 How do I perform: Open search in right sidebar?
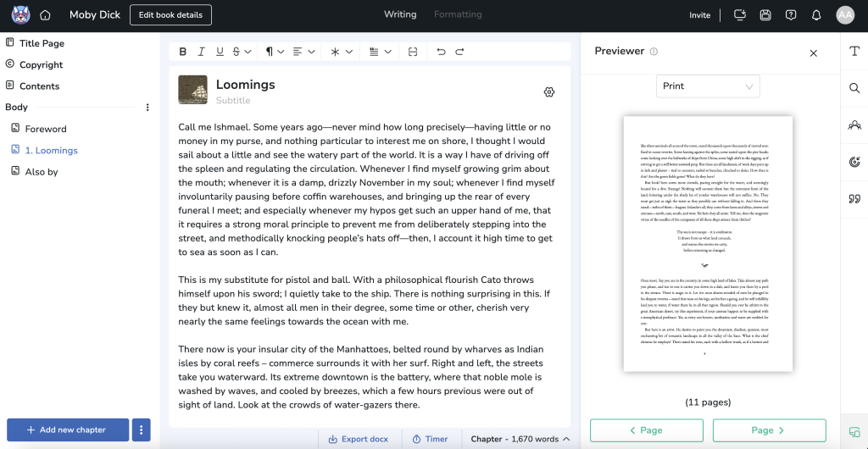(x=854, y=88)
